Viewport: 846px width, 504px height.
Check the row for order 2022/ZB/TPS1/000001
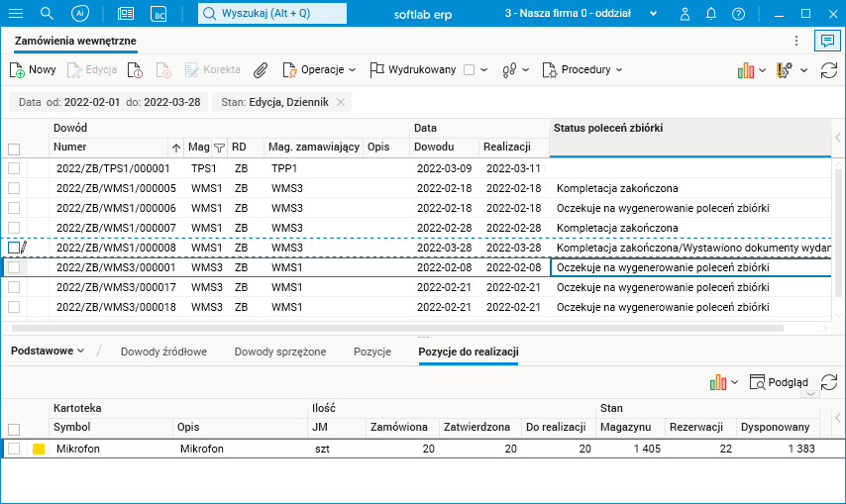coord(14,168)
